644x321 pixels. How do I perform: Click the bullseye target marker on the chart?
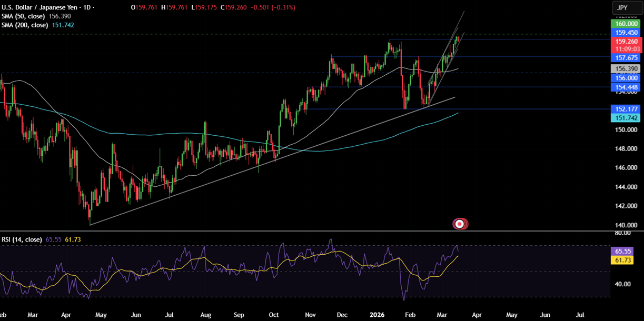click(460, 223)
